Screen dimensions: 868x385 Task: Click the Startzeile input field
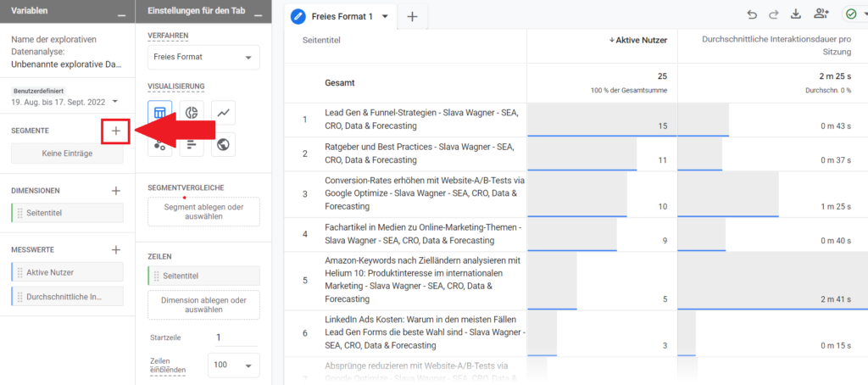pyautogui.click(x=236, y=338)
